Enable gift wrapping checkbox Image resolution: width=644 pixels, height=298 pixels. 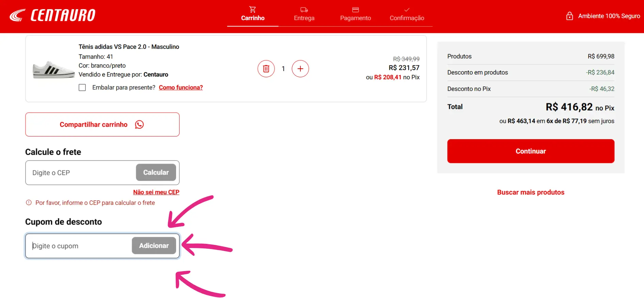tap(82, 87)
